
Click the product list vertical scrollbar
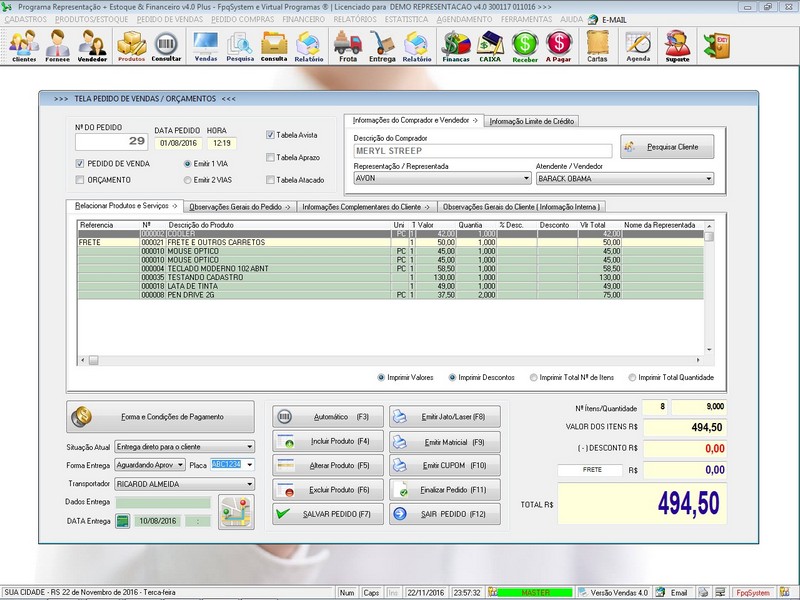point(709,290)
